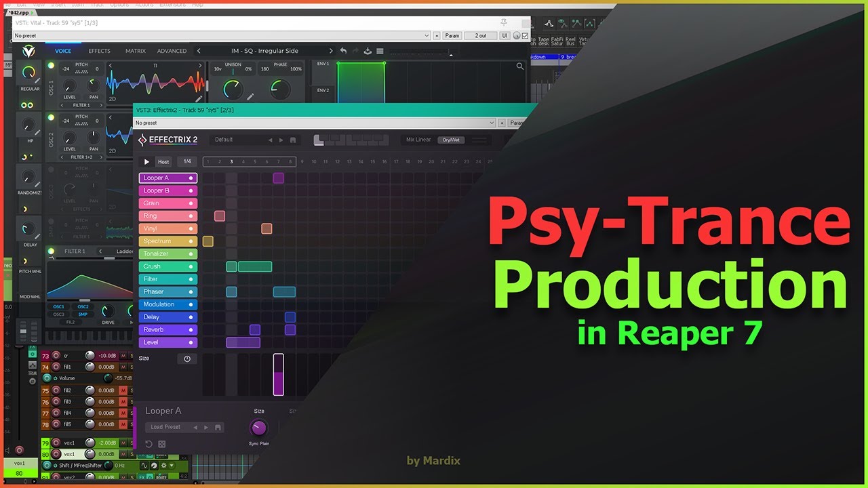Click Vital's undo arrow icon
Screen dimensions: 868x488
click(x=343, y=51)
